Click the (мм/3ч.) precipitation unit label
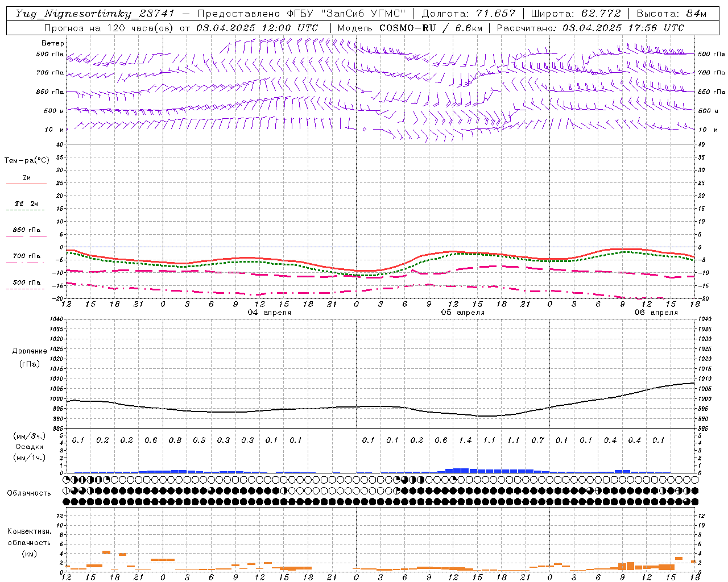Viewport: 728px width, 582px height. tap(30, 436)
